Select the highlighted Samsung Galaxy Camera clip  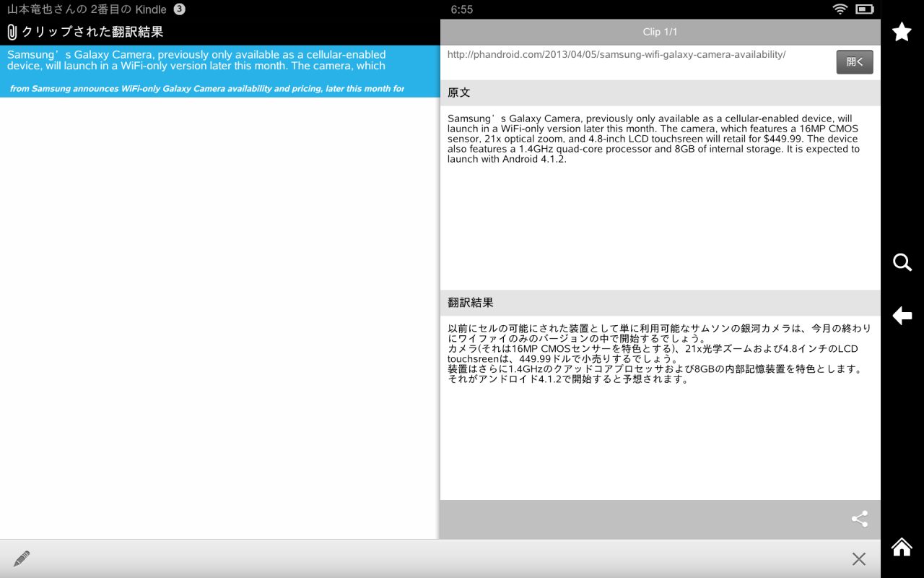tap(219, 72)
